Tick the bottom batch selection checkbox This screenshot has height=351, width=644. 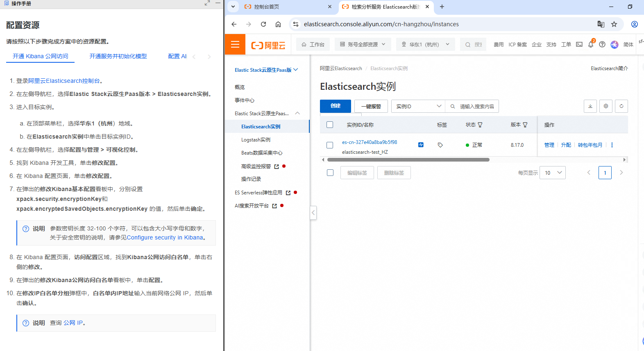330,173
